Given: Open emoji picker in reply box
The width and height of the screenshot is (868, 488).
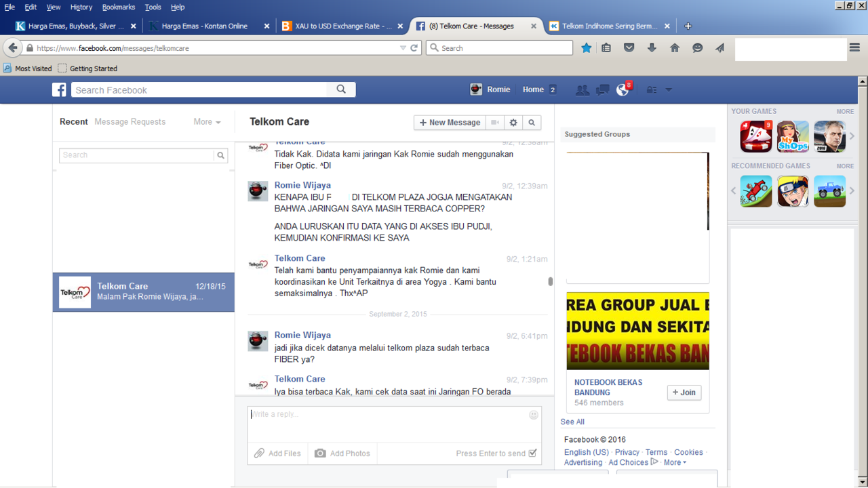Looking at the screenshot, I should click(x=534, y=415).
